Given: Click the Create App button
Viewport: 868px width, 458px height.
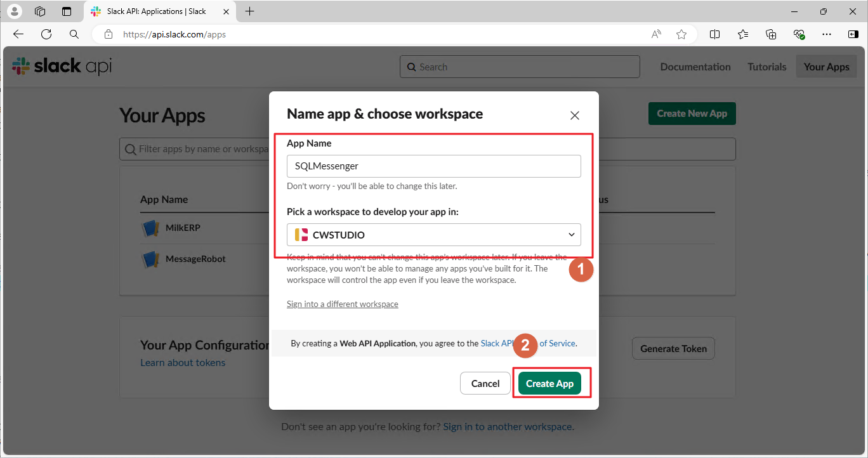Looking at the screenshot, I should (549, 383).
